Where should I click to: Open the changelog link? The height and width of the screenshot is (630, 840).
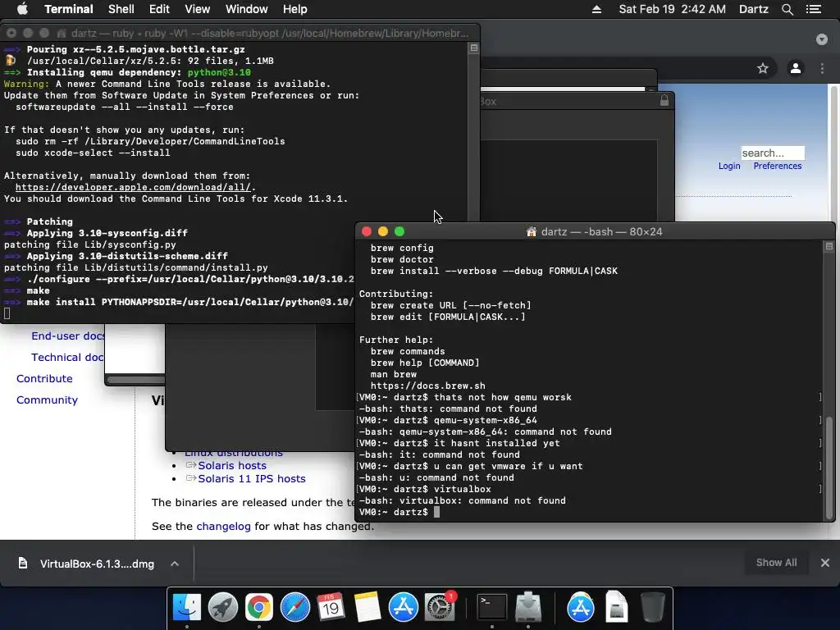(223, 526)
